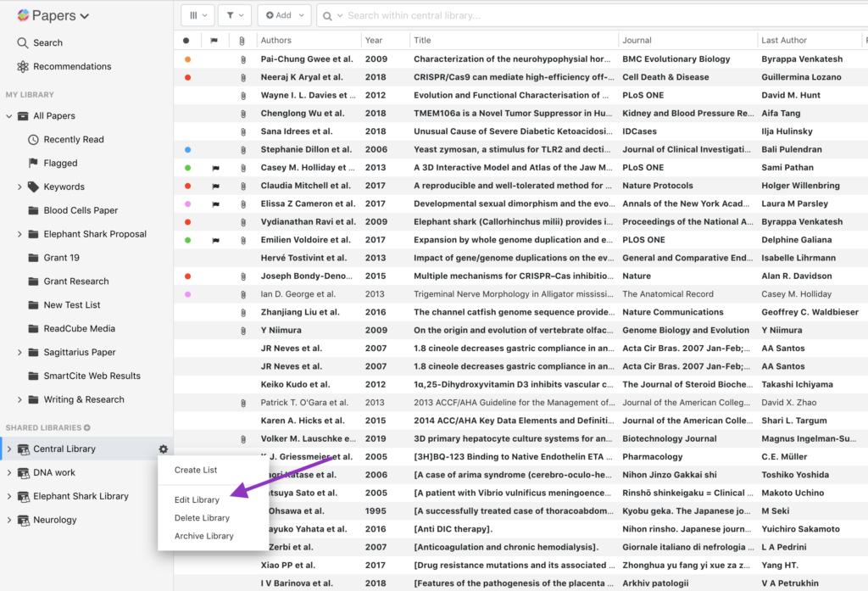
Task: Toggle flag on Claudia Mitchell paper
Action: point(214,186)
